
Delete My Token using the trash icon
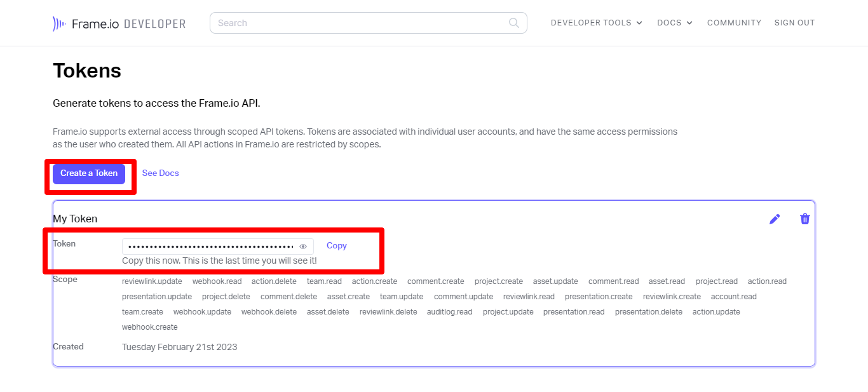[804, 219]
